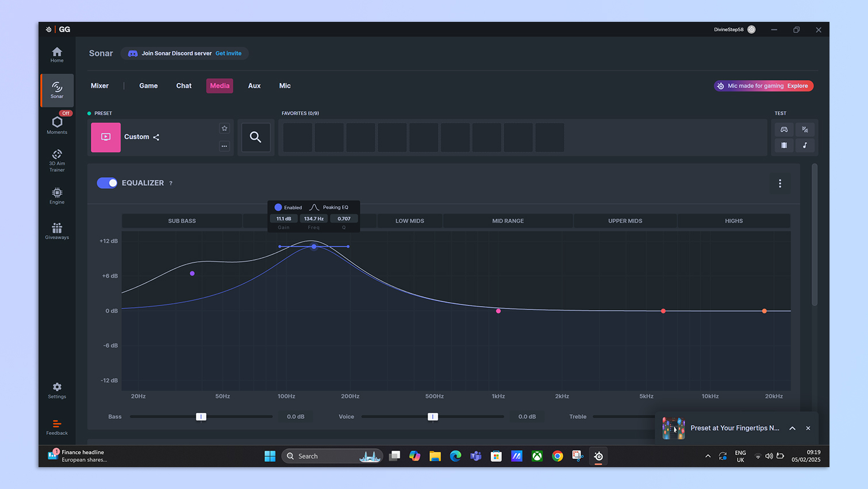Open Custom preset three-dot options menu
868x489 pixels.
point(224,146)
